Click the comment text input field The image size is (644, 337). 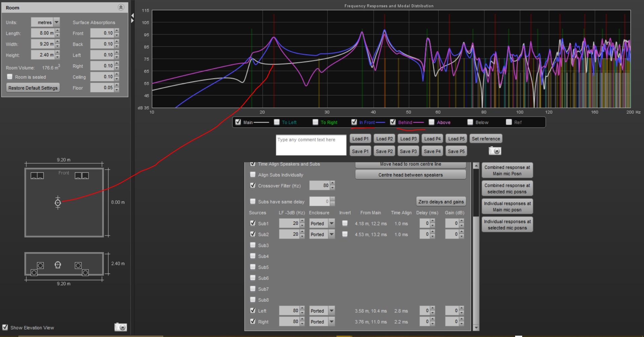(311, 145)
